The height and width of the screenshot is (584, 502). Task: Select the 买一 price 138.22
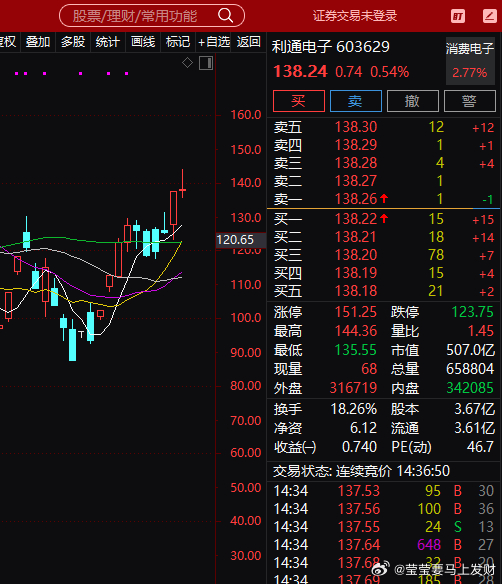tap(356, 219)
